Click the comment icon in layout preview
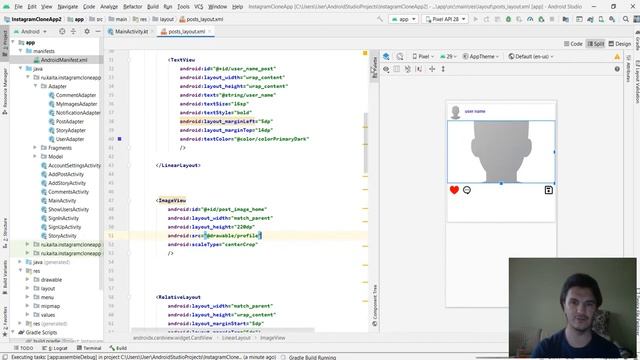Image resolution: width=640 pixels, height=360 pixels. click(x=467, y=190)
